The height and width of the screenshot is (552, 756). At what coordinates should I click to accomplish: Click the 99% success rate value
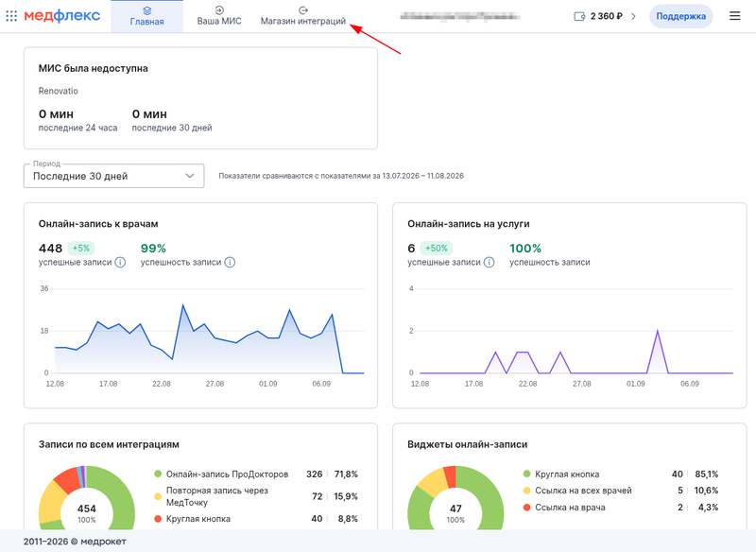pos(153,249)
